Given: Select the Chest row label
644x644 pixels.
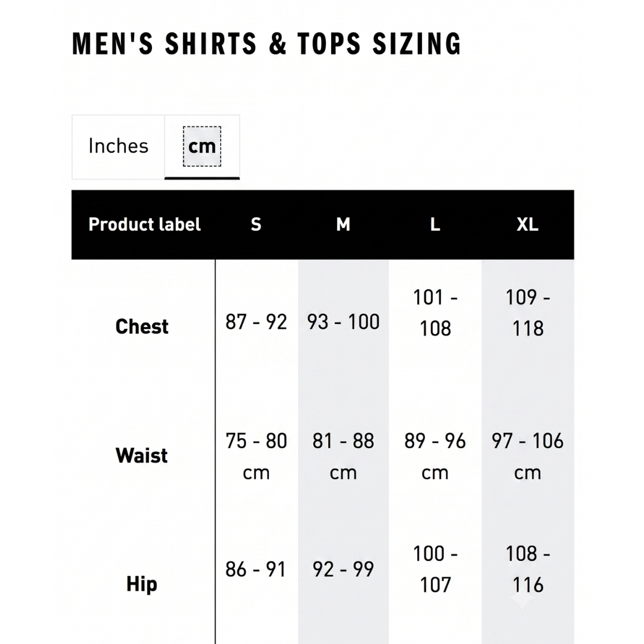Looking at the screenshot, I should click(x=142, y=326).
